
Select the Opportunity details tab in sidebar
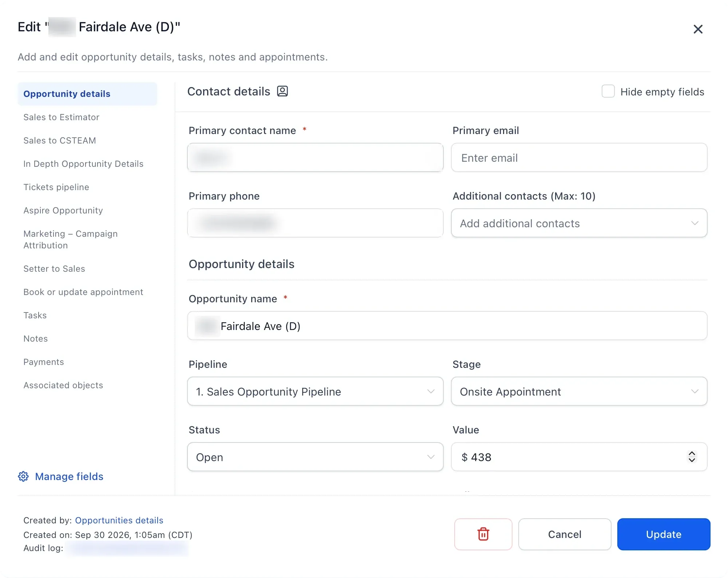coord(87,94)
